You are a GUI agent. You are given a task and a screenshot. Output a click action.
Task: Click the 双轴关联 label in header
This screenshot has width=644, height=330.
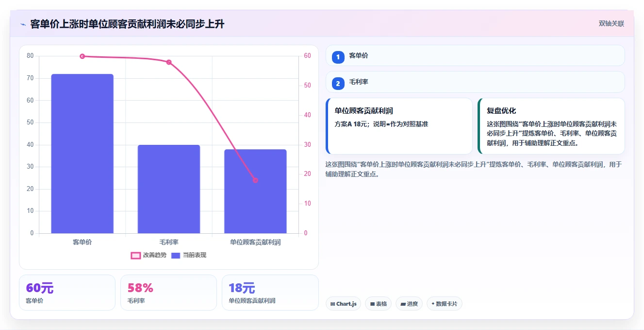[611, 23]
